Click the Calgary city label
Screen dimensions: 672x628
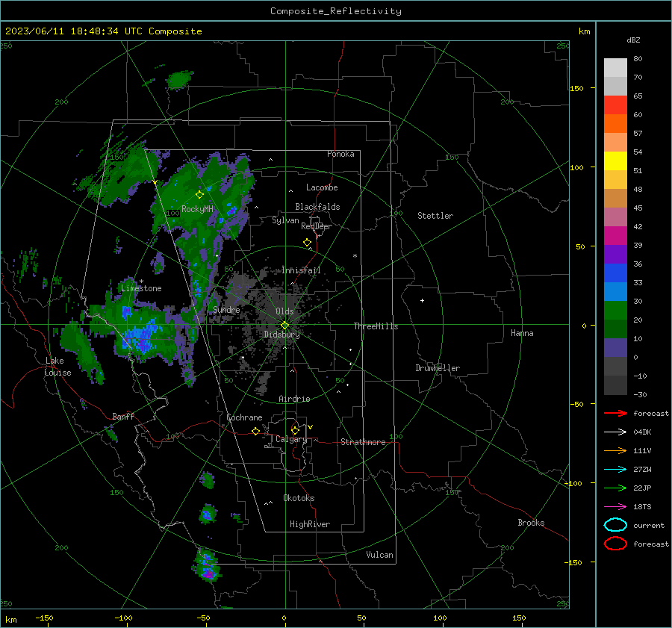[x=291, y=439]
